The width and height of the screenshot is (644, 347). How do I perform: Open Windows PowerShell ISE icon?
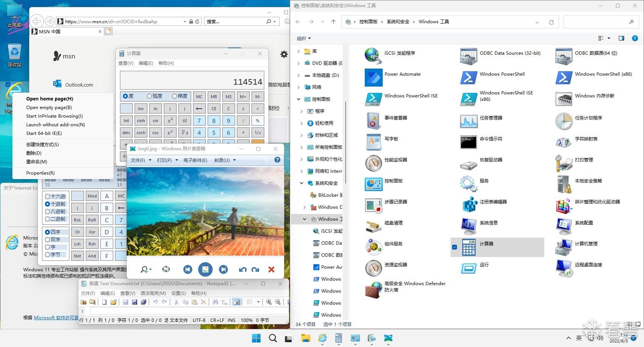[x=373, y=99]
